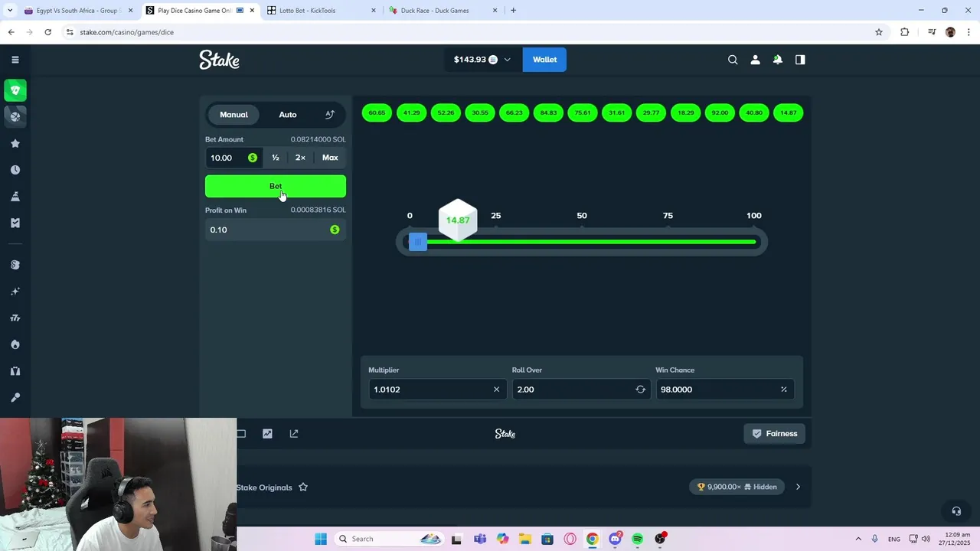The image size is (980, 551).
Task: Open Challenges cone icon in left sidebar
Action: tap(15, 197)
